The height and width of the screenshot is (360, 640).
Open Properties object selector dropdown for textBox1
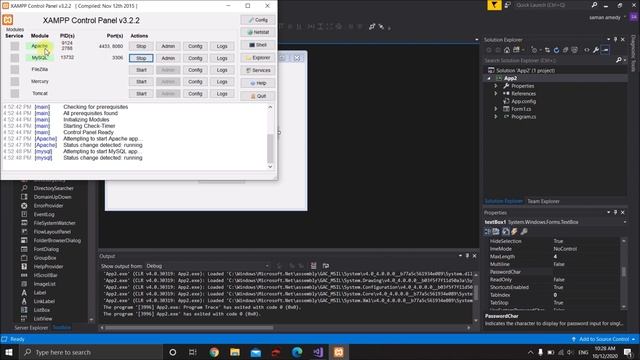coord(625,222)
